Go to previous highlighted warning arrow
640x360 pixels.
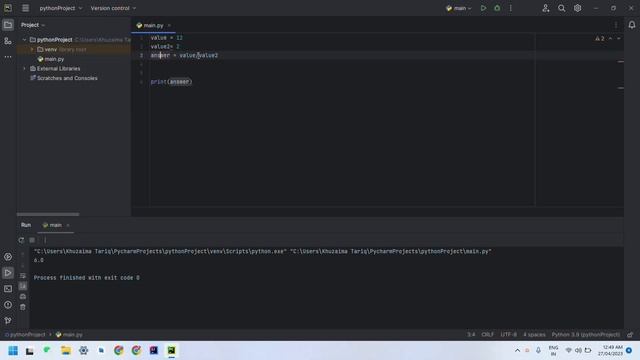click(x=611, y=38)
